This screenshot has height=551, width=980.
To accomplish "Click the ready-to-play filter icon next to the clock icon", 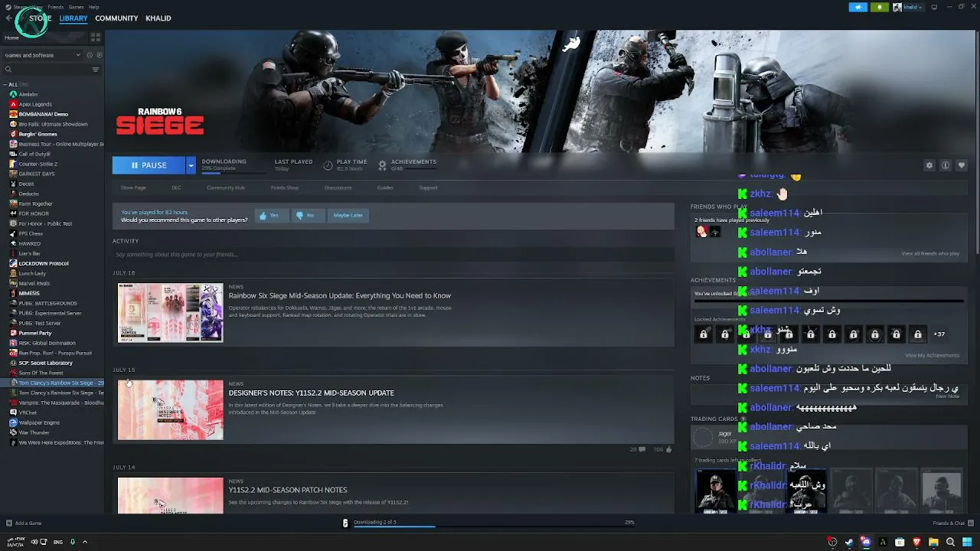I will pyautogui.click(x=99, y=55).
